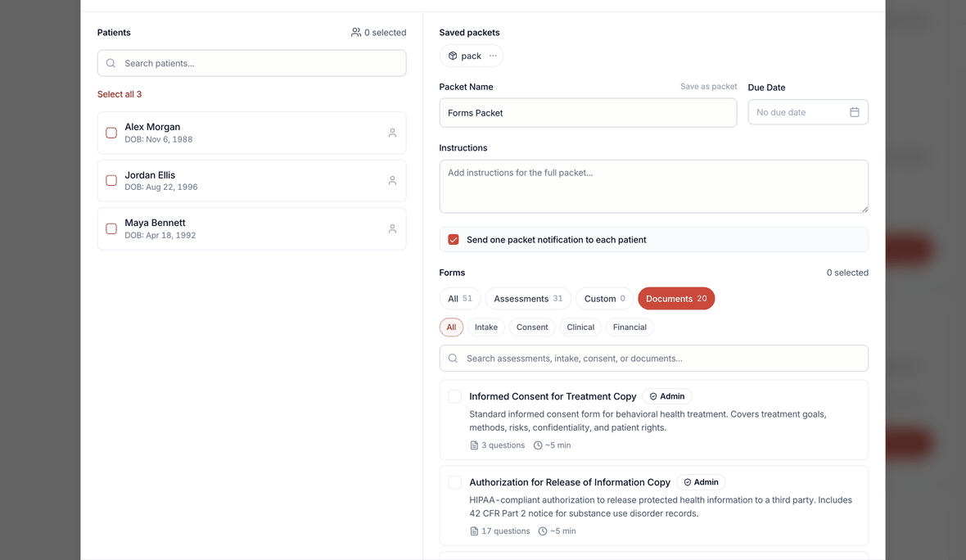966x560 pixels.
Task: Uncheck Send one packet notification option
Action: (x=454, y=240)
